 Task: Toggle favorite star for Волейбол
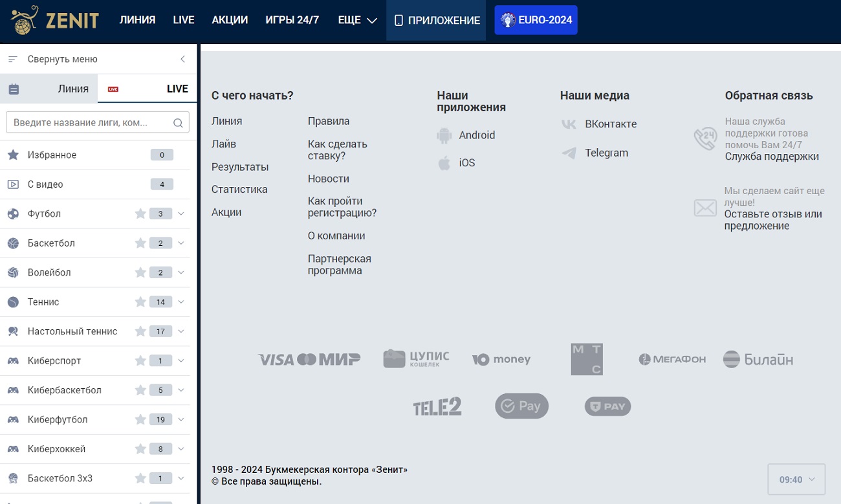140,272
